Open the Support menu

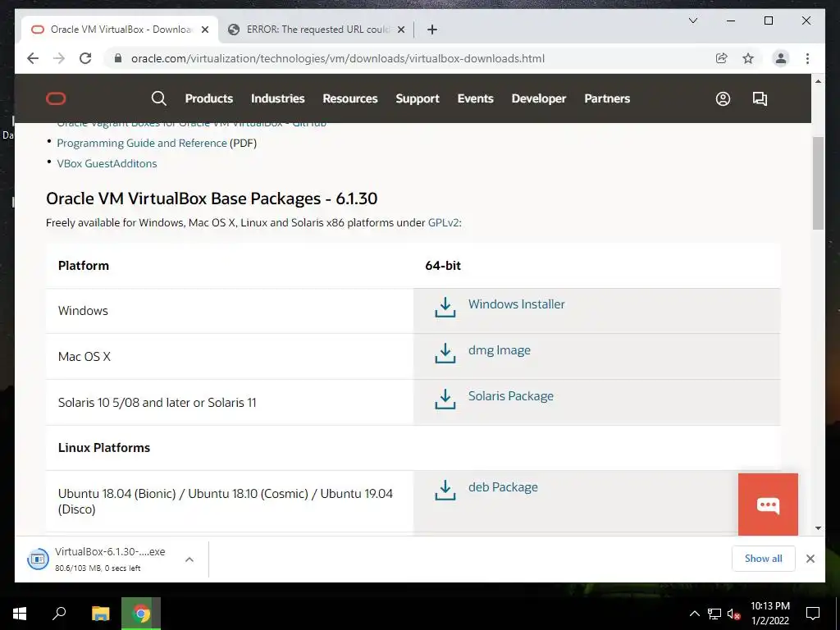tap(418, 98)
